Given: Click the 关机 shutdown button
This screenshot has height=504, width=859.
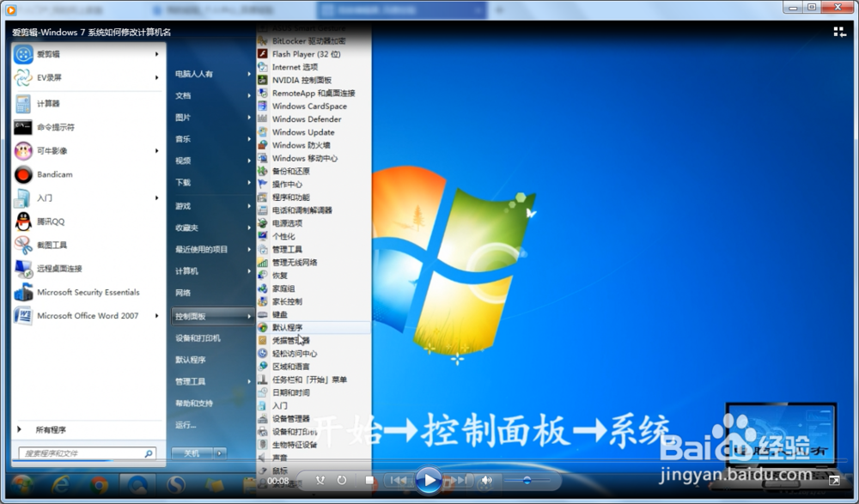Looking at the screenshot, I should point(192,453).
